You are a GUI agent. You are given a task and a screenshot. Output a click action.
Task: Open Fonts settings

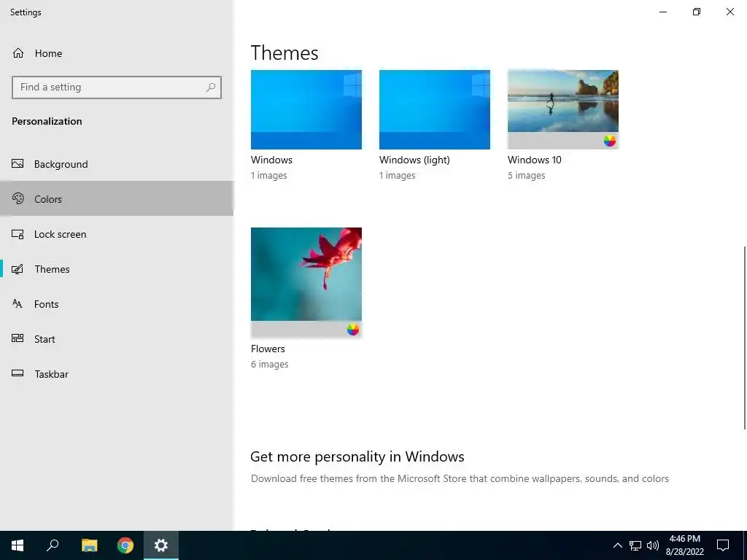[x=117, y=304]
